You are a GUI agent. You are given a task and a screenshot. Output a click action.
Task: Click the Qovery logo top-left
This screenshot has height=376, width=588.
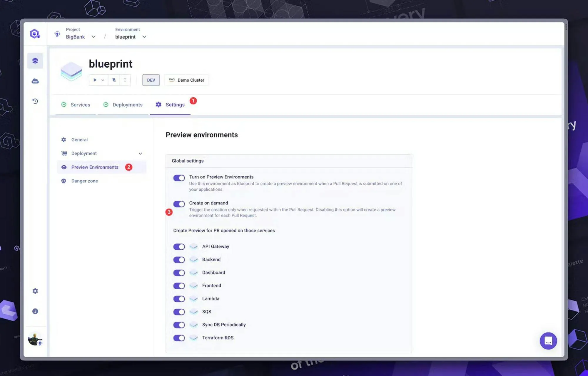[35, 33]
